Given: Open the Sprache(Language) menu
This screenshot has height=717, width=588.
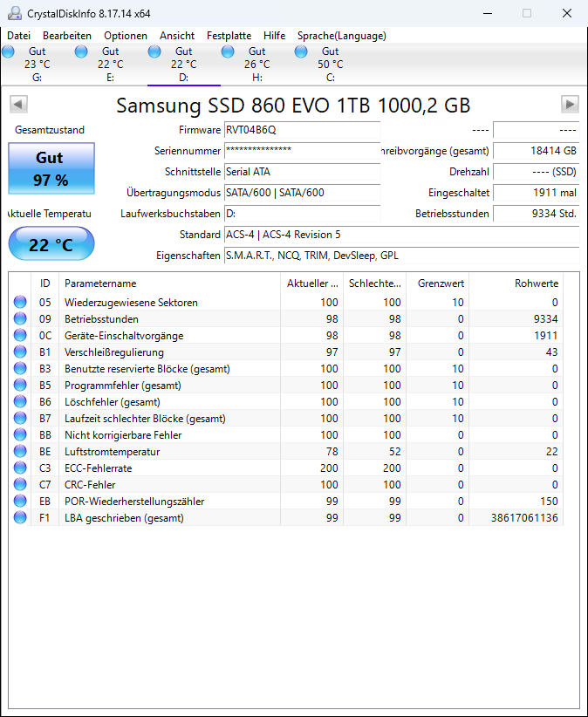Looking at the screenshot, I should [x=342, y=36].
